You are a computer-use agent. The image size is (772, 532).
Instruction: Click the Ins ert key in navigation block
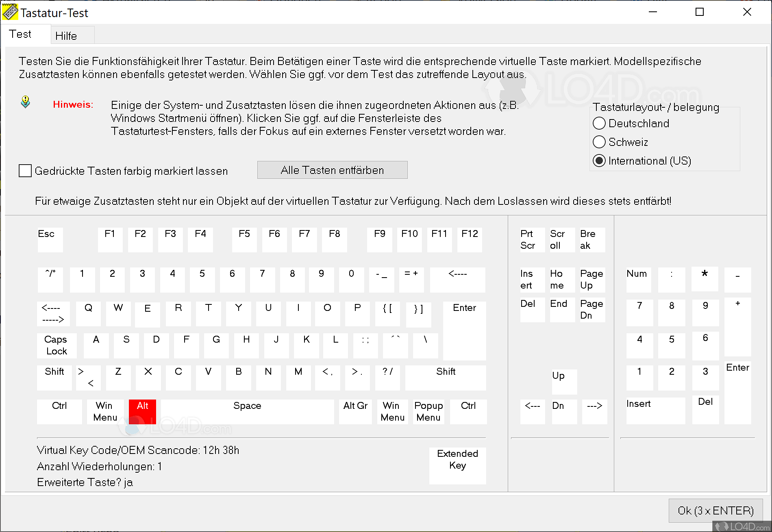pos(533,280)
